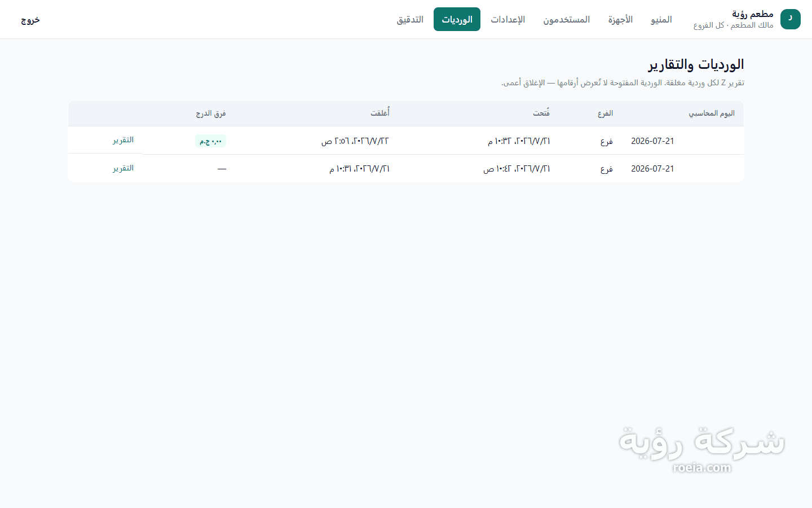This screenshot has width=812, height=508.
Task: Click the اليوم المحاسبي column header
Action: tap(712, 113)
